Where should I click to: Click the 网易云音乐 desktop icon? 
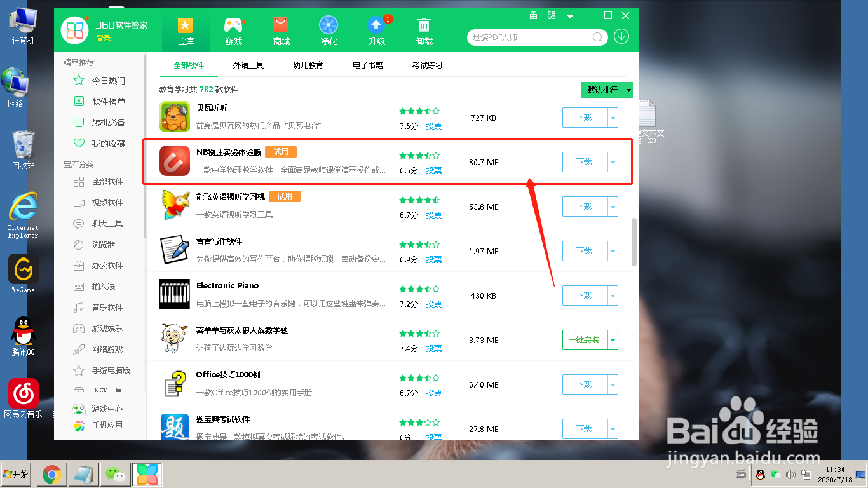point(24,398)
